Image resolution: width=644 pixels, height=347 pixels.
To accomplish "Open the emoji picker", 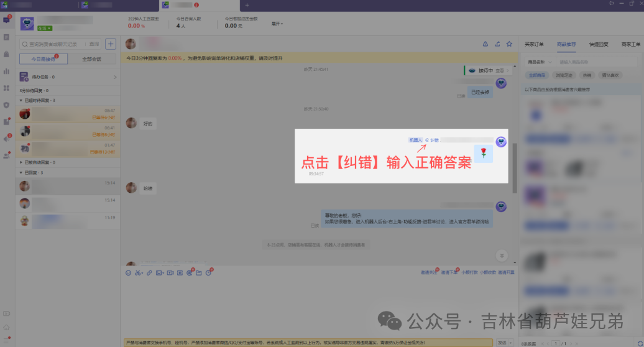I will (x=128, y=272).
